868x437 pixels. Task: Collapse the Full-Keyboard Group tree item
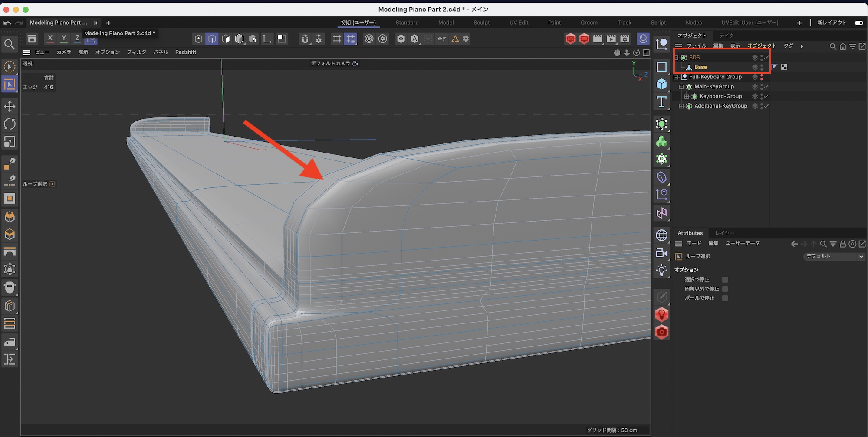click(676, 77)
